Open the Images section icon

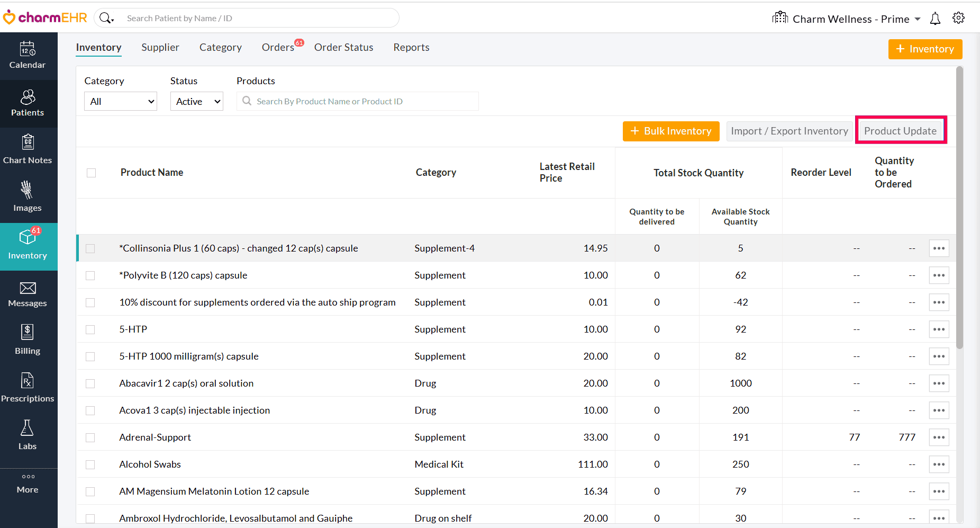coord(28,190)
